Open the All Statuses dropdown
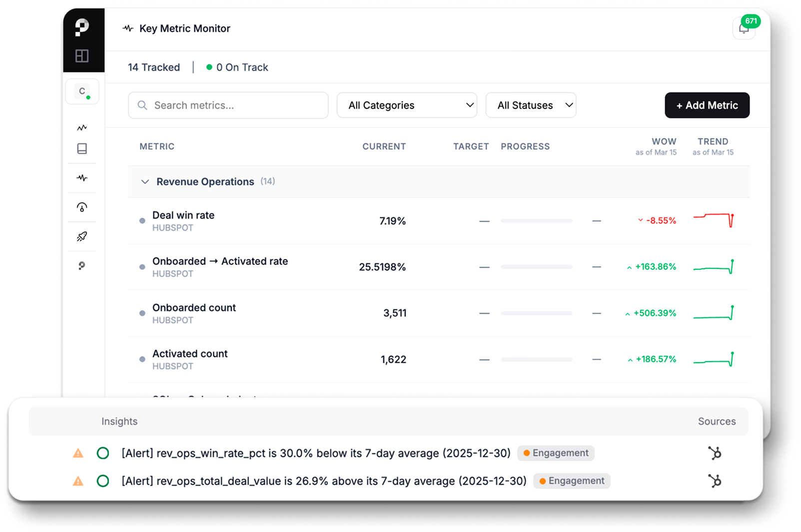The image size is (801, 532). (x=531, y=105)
